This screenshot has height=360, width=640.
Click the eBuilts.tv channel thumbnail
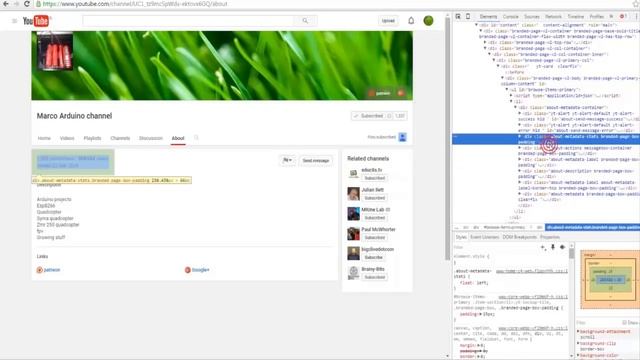353,173
